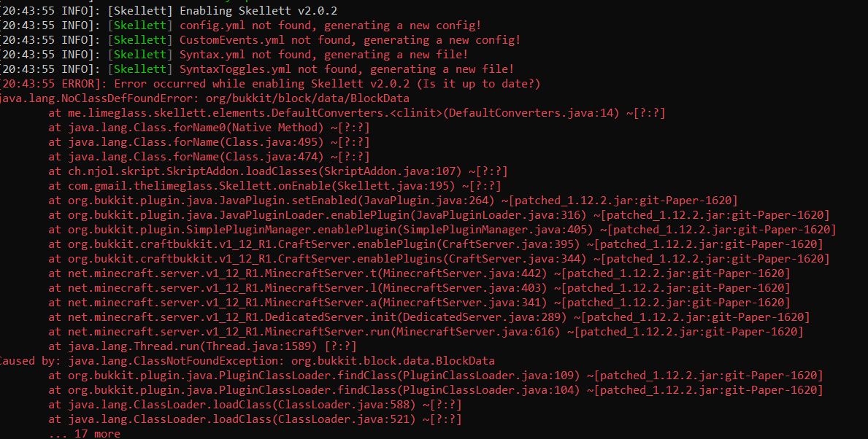Screen dimensions: 868x439
Task: Click the SimplePluginManager.enablePlugin stack trace line
Action: (x=442, y=230)
